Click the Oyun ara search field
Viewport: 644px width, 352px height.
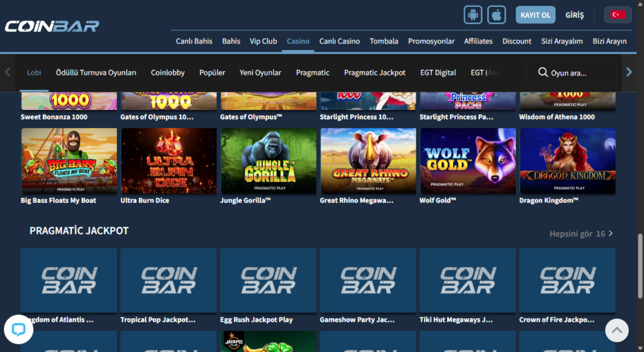coord(580,73)
